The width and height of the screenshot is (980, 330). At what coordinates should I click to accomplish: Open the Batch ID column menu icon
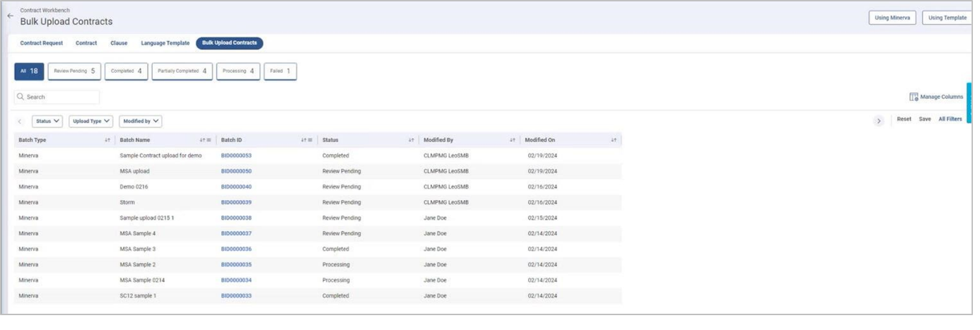click(310, 140)
